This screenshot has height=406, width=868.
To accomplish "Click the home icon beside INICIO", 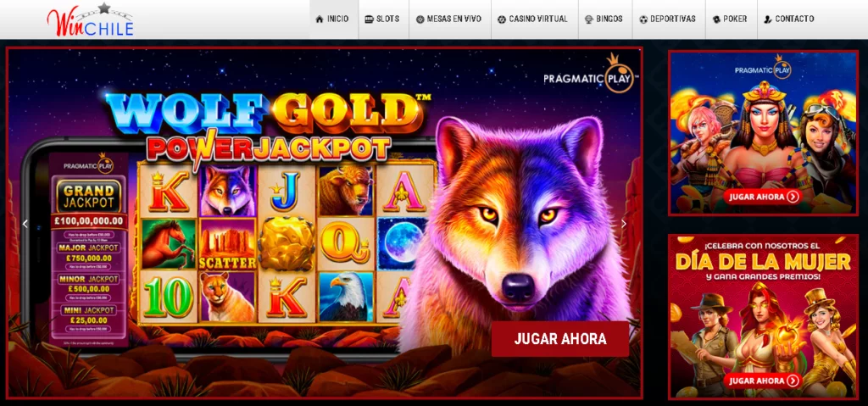I will click(319, 19).
